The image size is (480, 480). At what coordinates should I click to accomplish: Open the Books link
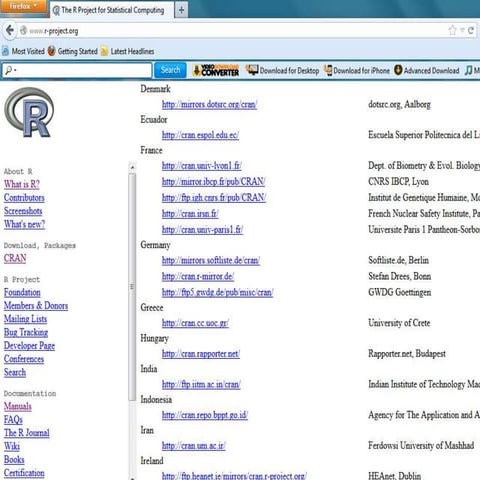(x=14, y=460)
